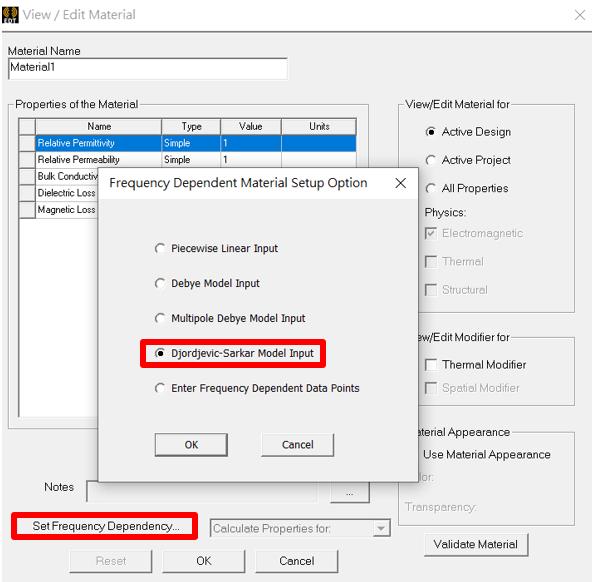The image size is (592, 582).
Task: Cancel the frequency setup dialog
Action: click(298, 445)
